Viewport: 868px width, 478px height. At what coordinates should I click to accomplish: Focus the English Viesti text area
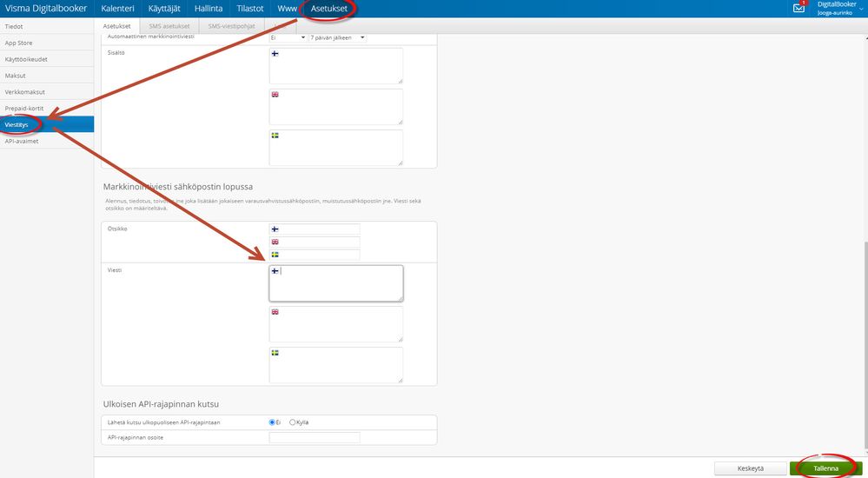[x=336, y=324]
